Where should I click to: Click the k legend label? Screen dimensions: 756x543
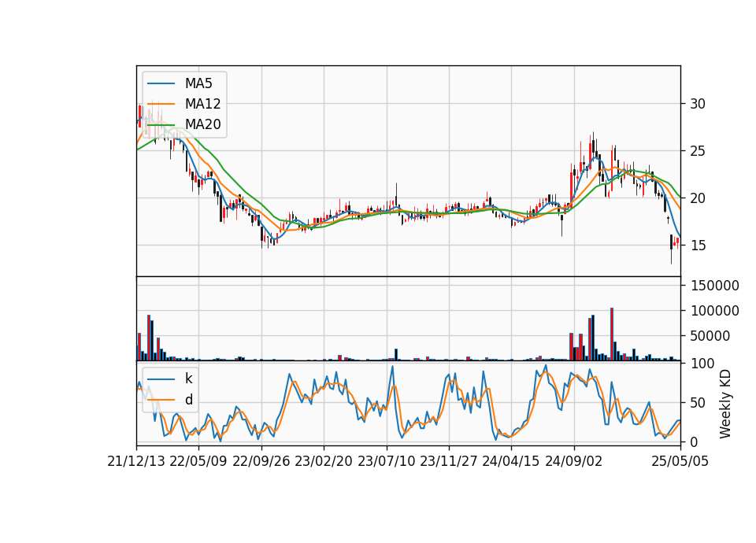click(188, 379)
